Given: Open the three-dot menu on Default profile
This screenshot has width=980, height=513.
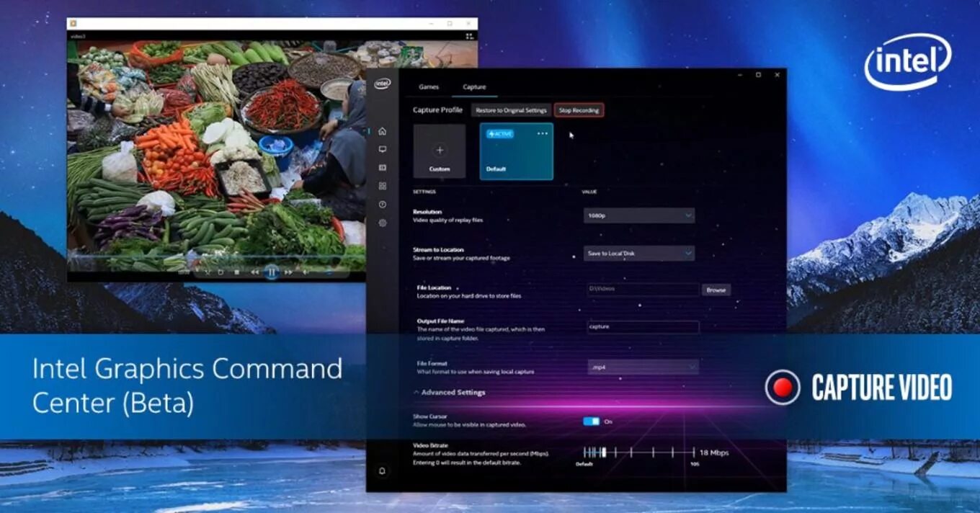Looking at the screenshot, I should (x=542, y=133).
